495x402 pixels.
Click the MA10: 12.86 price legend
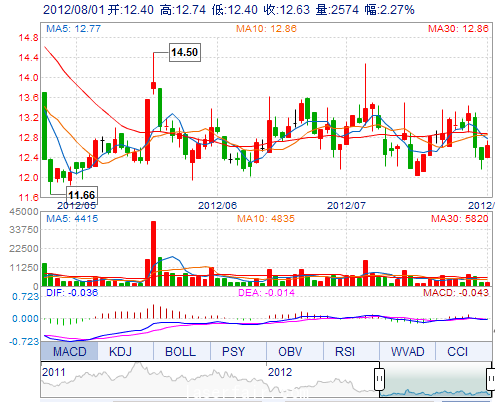266,29
